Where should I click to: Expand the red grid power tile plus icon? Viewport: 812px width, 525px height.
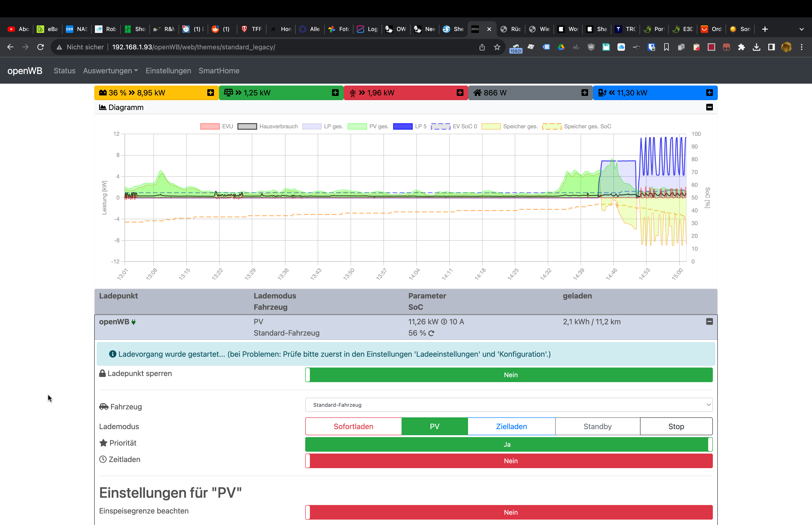460,93
